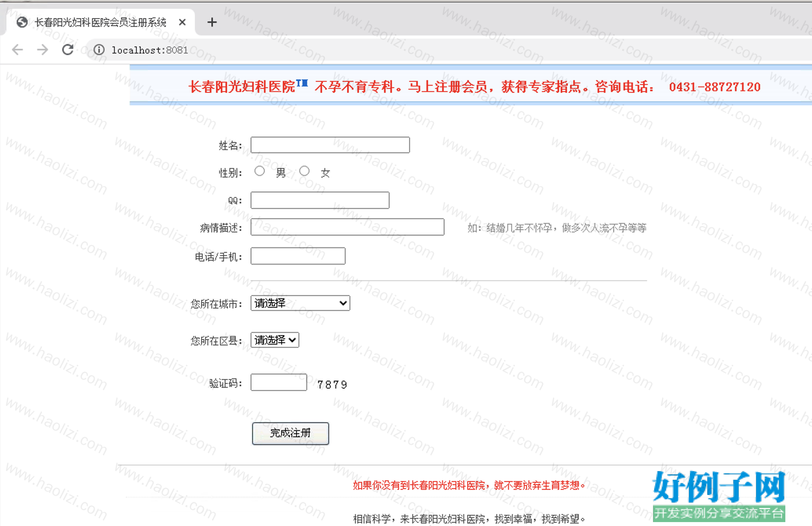Click the 长春阳光妇科医院 header title

[241, 87]
